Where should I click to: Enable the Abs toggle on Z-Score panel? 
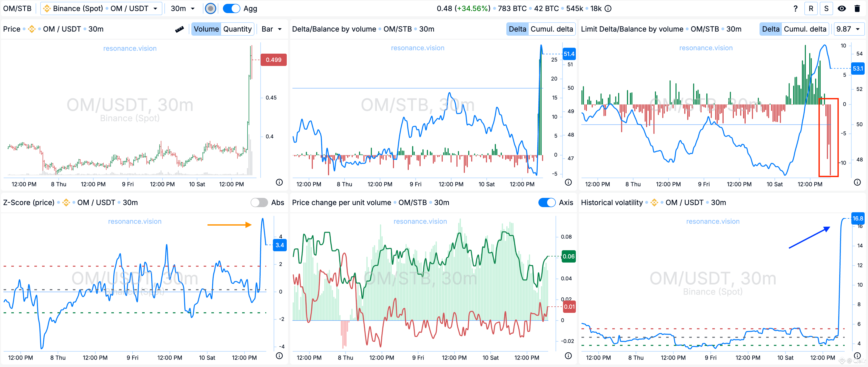(x=259, y=202)
